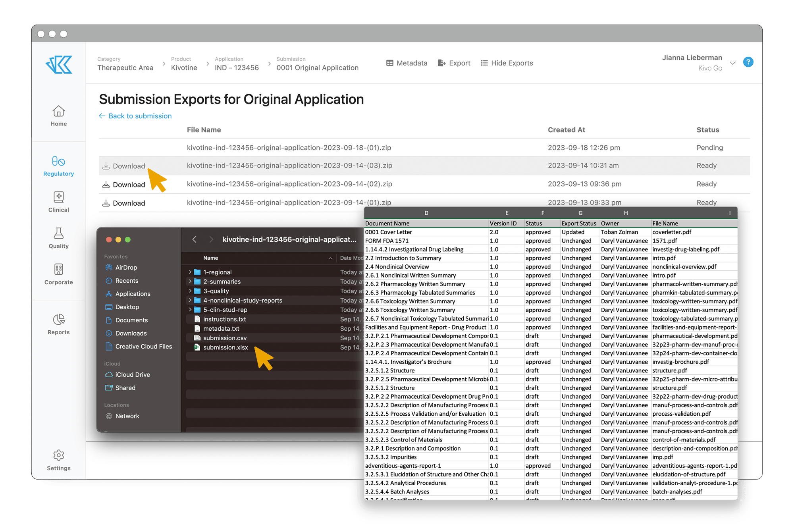Go back to submission link
The height and width of the screenshot is (532, 794).
pyautogui.click(x=135, y=116)
